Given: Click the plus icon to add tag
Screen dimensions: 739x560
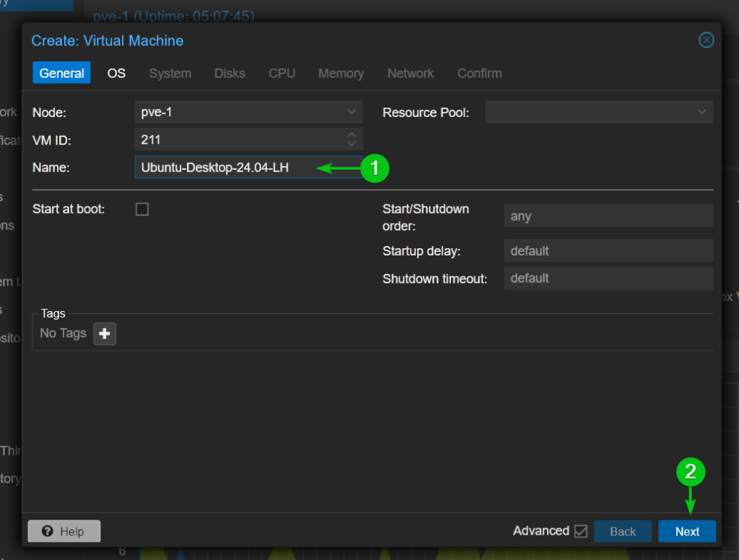Looking at the screenshot, I should tap(105, 333).
